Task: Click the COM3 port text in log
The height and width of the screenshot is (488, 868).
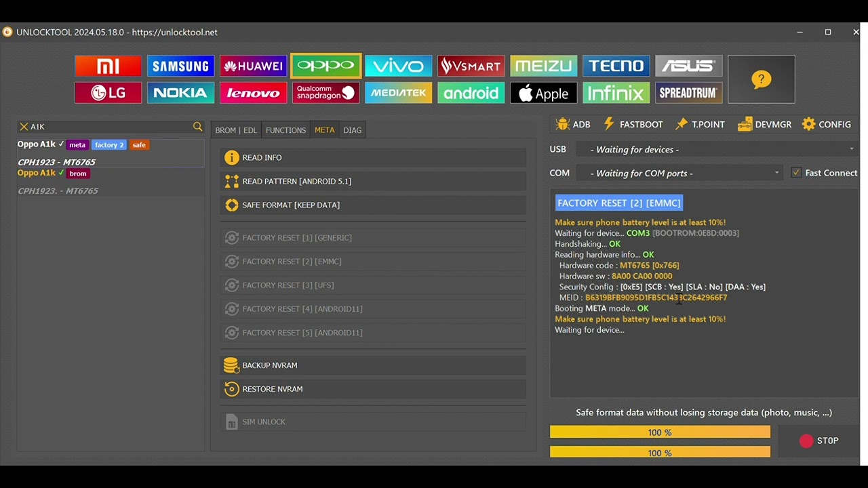Action: pyautogui.click(x=638, y=233)
